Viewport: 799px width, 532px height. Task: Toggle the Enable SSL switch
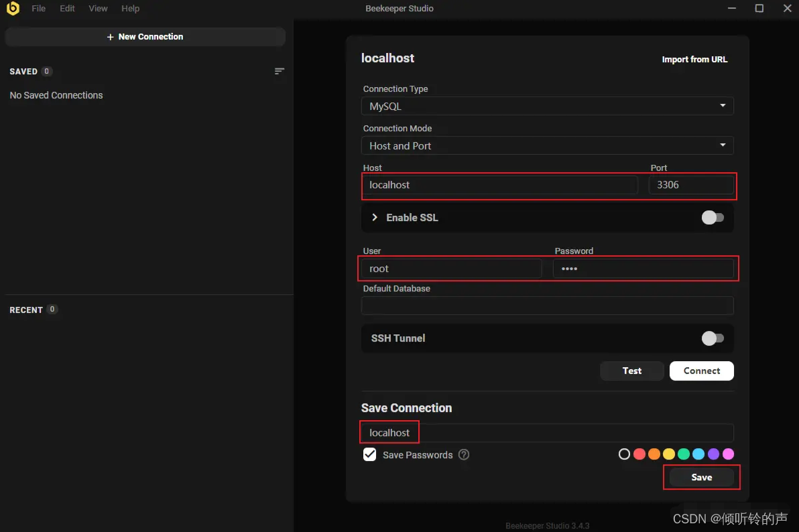click(713, 218)
